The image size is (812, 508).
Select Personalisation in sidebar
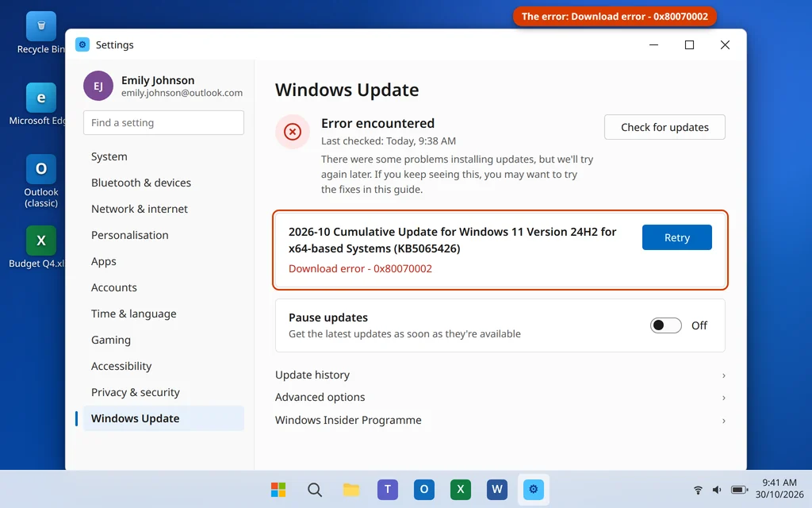pos(163,235)
